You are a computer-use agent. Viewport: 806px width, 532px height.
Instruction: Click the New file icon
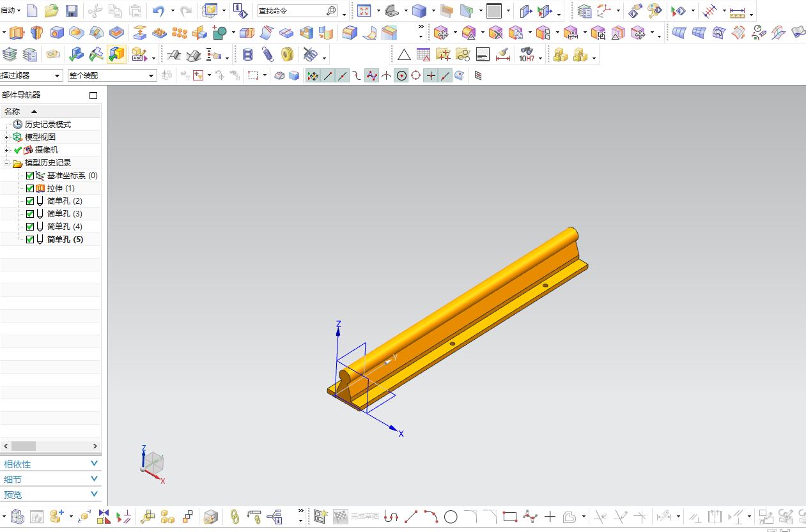pyautogui.click(x=31, y=11)
